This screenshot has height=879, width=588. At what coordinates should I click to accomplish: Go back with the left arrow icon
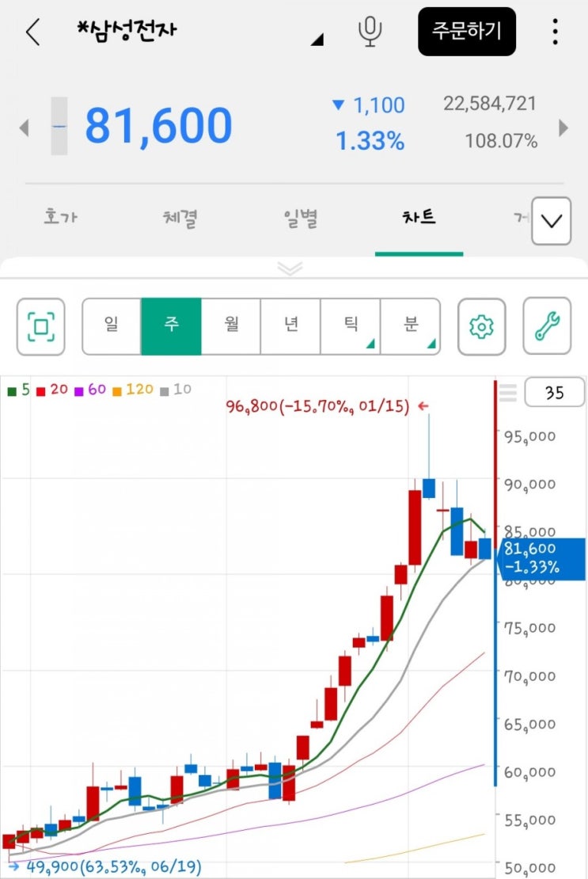coord(33,32)
